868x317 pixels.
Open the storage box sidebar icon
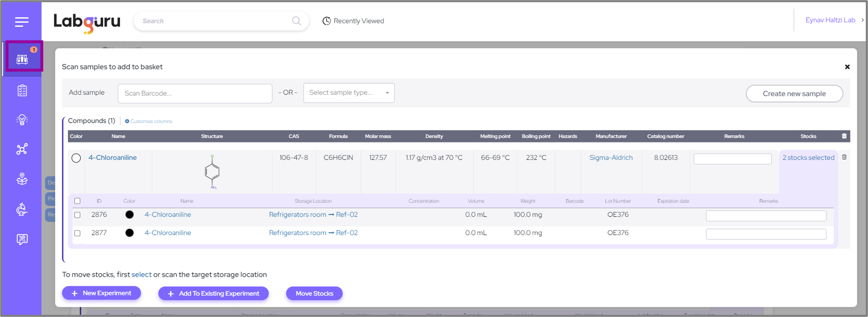[x=22, y=179]
